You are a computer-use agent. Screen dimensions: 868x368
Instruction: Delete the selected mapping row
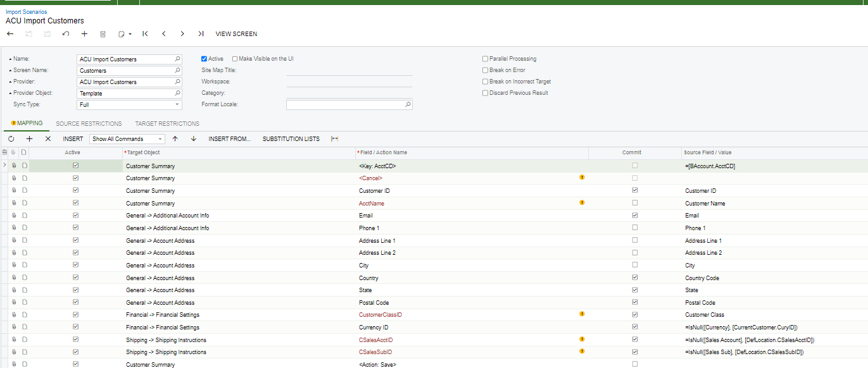click(x=48, y=138)
